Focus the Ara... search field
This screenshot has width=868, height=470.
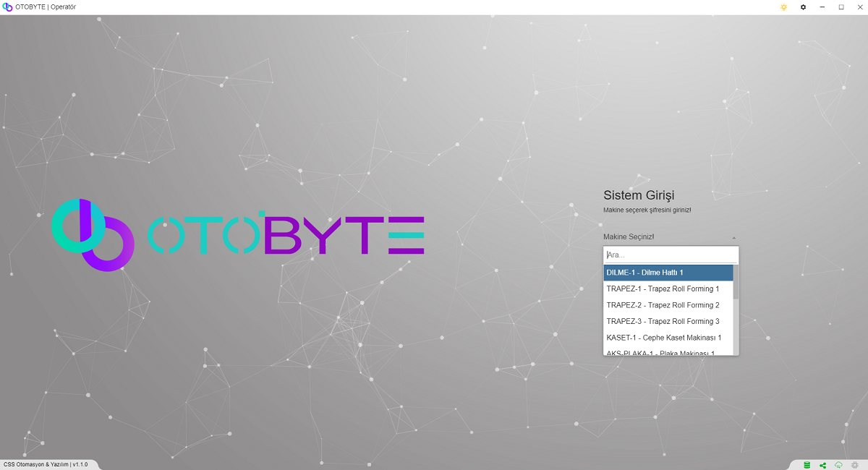(670, 255)
